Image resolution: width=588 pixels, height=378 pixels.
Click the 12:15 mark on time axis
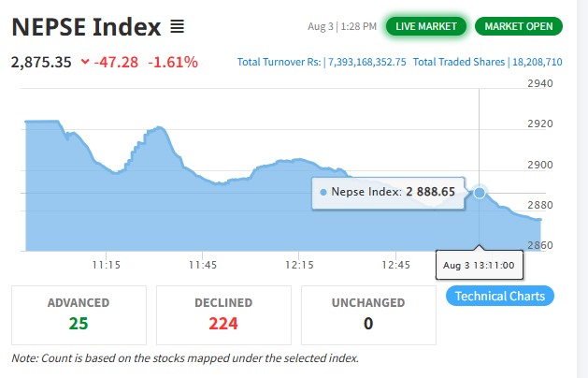coord(299,265)
